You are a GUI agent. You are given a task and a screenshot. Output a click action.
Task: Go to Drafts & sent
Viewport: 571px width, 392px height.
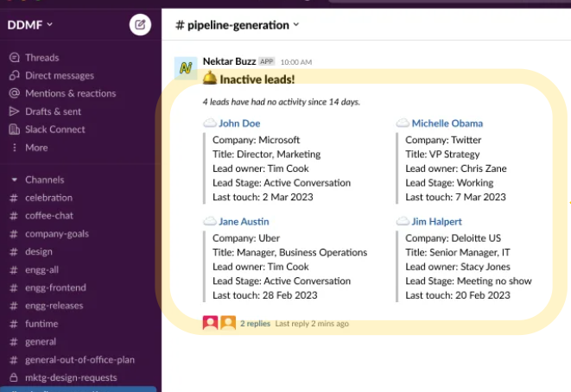pos(53,111)
